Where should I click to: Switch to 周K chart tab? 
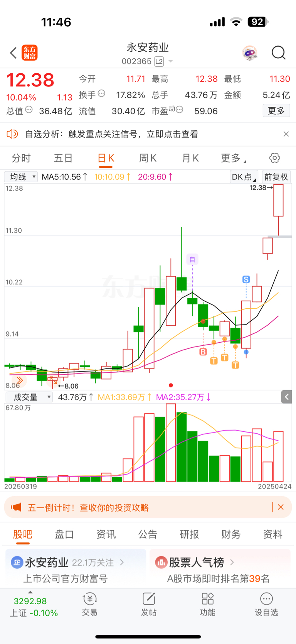point(148,158)
